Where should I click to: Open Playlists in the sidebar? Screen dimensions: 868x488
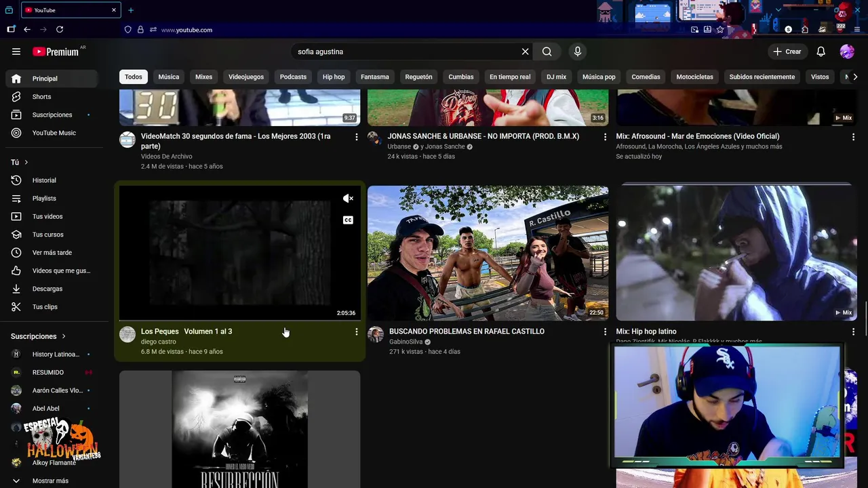tap(52, 199)
